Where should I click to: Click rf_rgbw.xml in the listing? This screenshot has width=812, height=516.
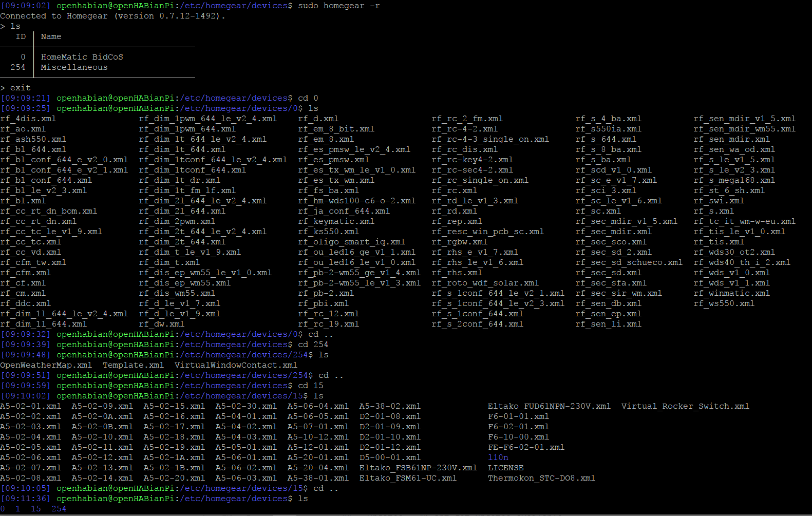pyautogui.click(x=460, y=242)
